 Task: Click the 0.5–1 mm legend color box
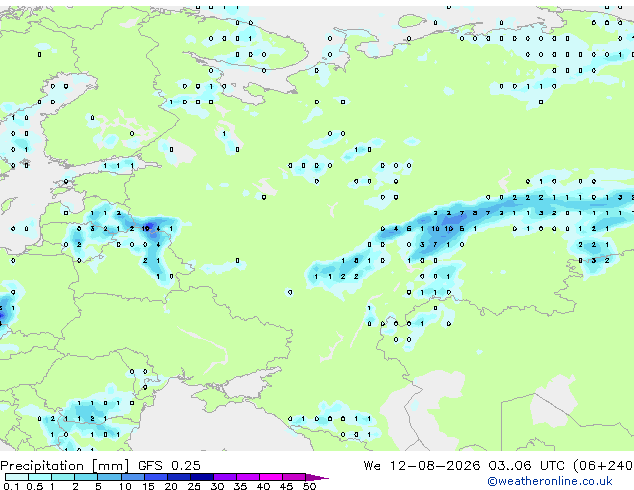tap(40, 477)
